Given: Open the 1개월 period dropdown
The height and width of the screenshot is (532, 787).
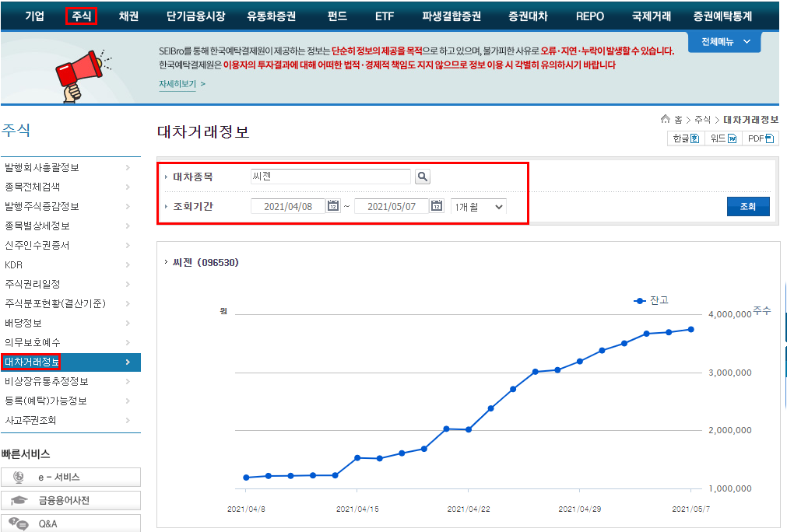Looking at the screenshot, I should tap(478, 207).
